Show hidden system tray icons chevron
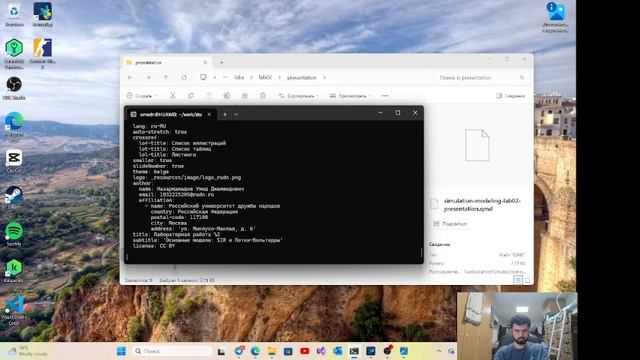640x360 pixels. 439,351
